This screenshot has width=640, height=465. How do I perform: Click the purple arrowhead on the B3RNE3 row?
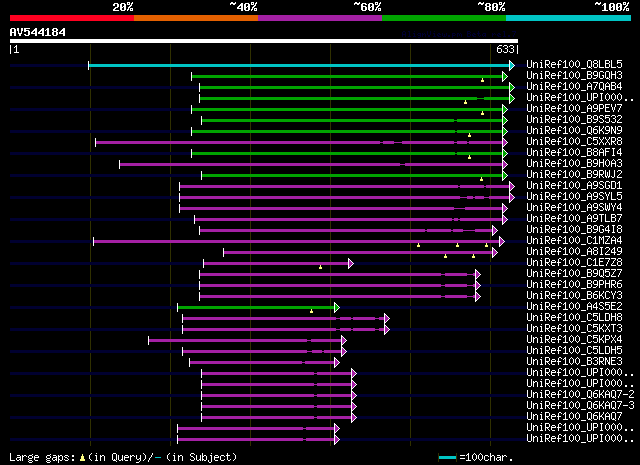point(337,363)
